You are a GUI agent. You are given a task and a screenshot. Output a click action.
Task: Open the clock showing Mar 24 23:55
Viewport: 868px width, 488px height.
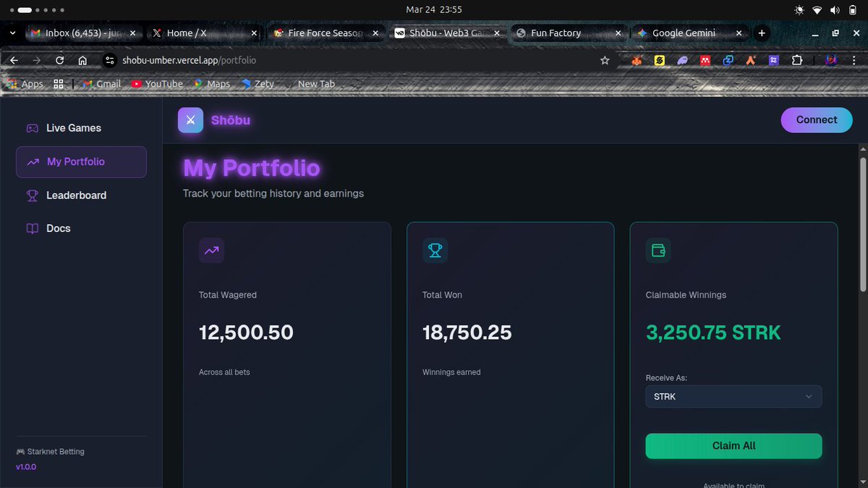434,9
